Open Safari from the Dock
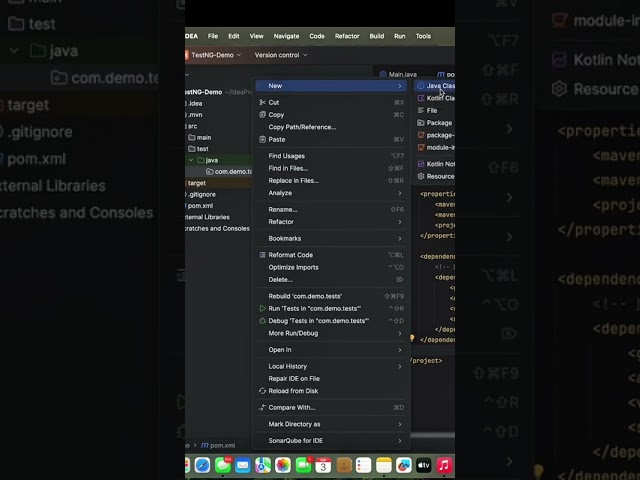The width and height of the screenshot is (640, 480). 202,465
